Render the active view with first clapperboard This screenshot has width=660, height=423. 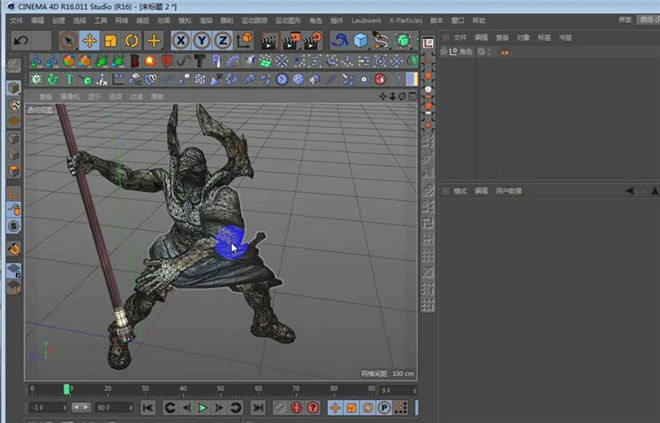269,41
